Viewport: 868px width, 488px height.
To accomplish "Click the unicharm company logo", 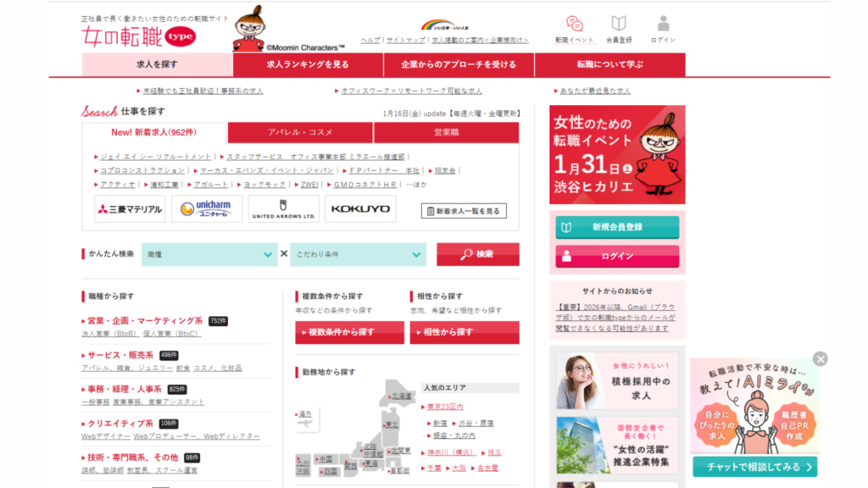I will click(208, 208).
